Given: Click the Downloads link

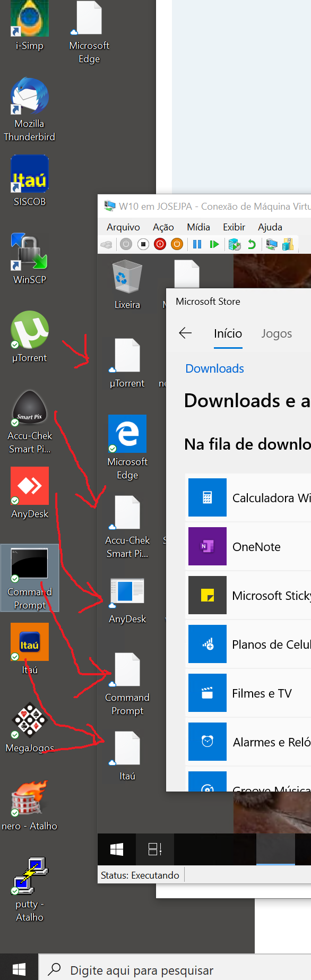Looking at the screenshot, I should [x=214, y=368].
